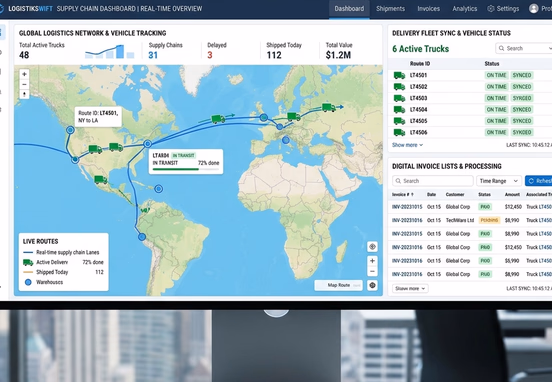552x382 pixels.
Task: Select the warehouse marker in Italy
Action: click(286, 140)
